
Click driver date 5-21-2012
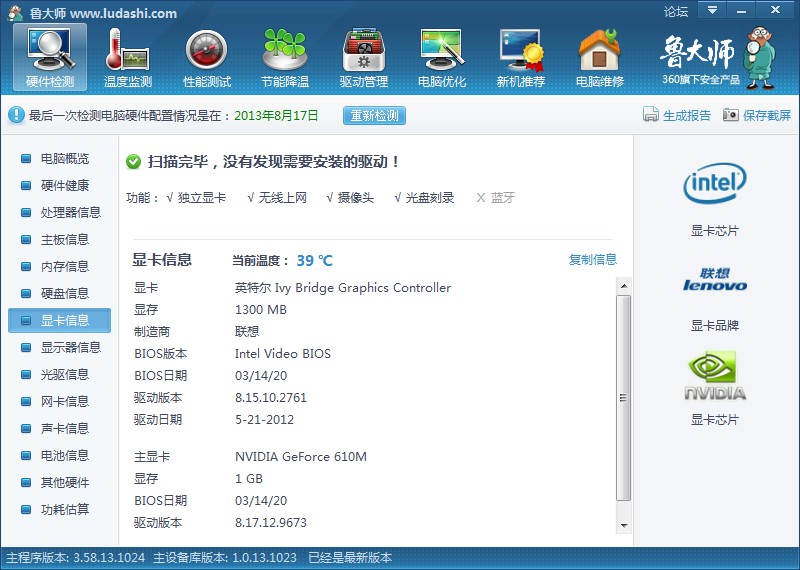tap(264, 419)
